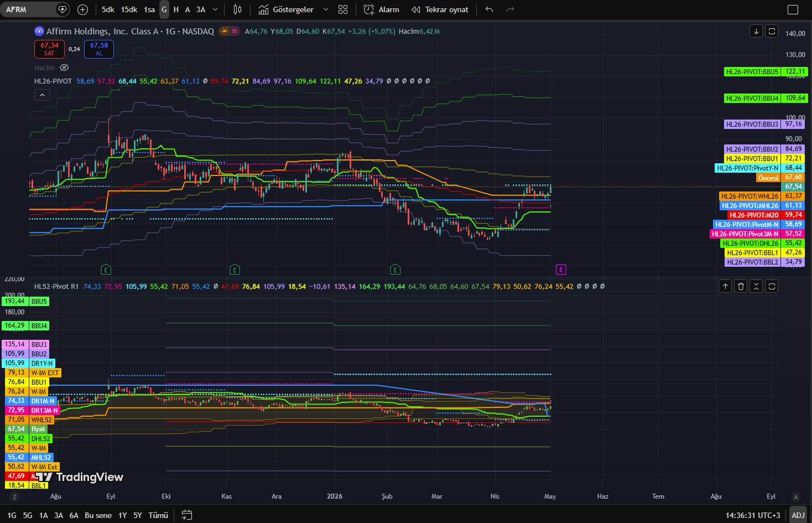Select the 15dk timeframe
This screenshot has height=523, width=812.
point(129,9)
